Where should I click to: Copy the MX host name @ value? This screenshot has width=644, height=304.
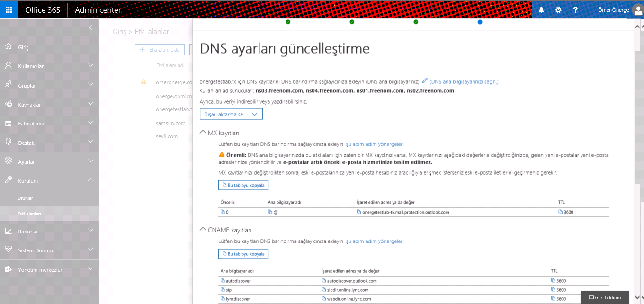click(270, 212)
